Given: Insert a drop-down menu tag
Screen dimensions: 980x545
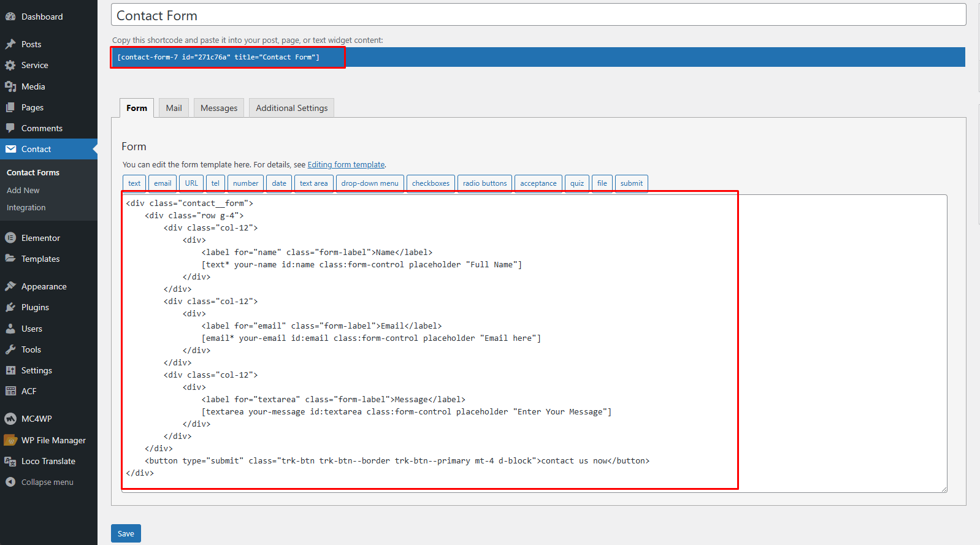Looking at the screenshot, I should [370, 183].
